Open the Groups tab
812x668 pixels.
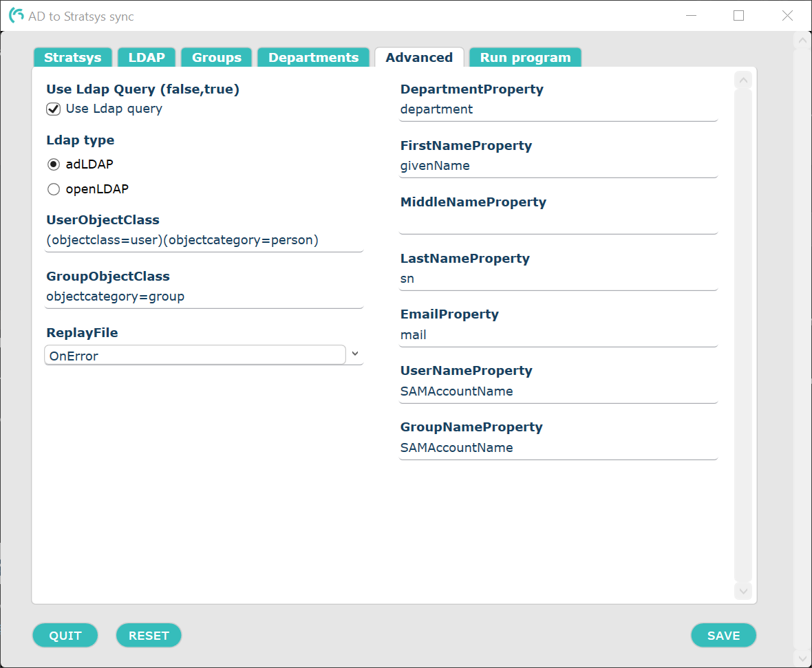(217, 58)
